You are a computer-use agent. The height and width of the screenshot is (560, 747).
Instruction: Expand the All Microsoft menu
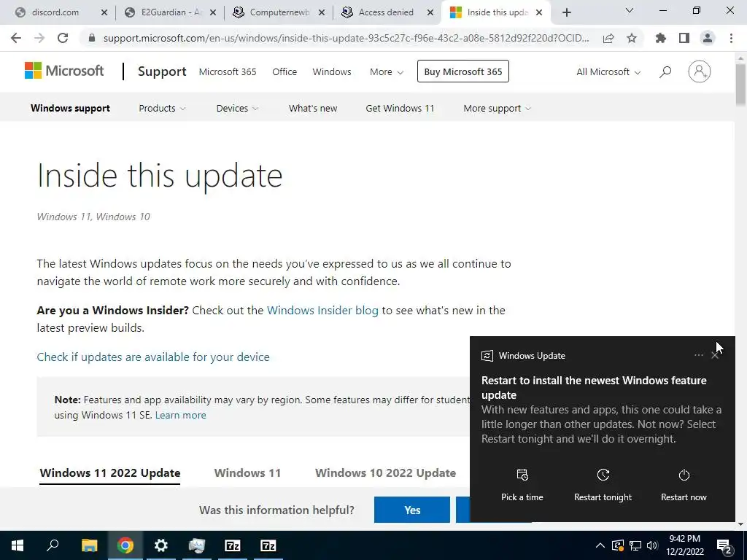coord(608,72)
